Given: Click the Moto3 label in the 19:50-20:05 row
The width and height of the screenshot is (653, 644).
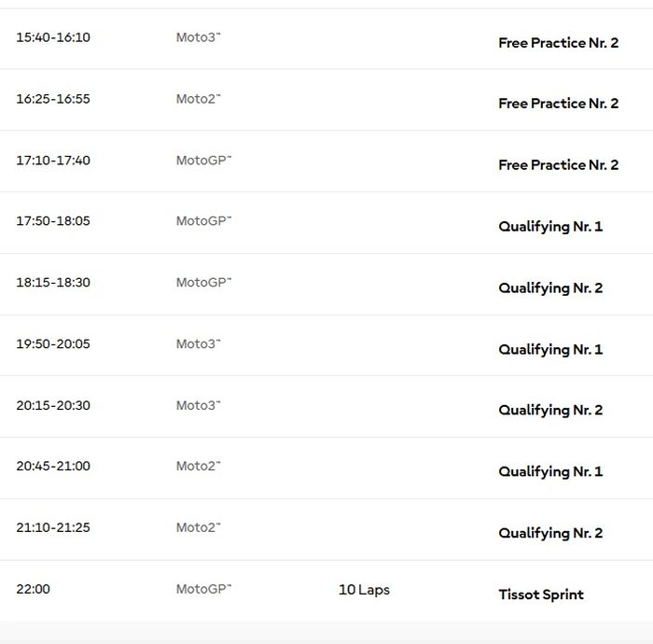Looking at the screenshot, I should click(198, 344).
